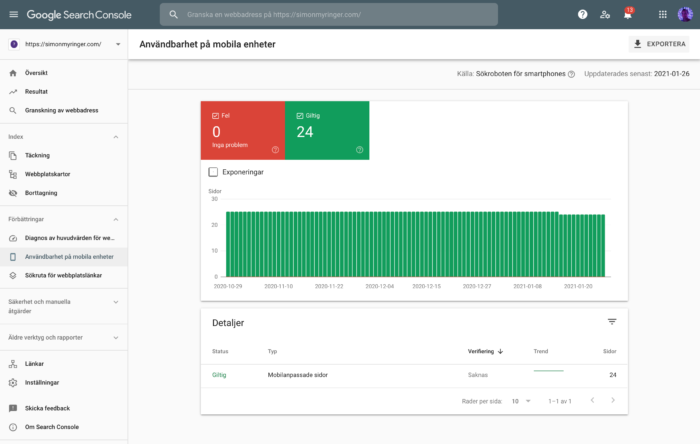700x444 pixels.
Task: Open the Help question mark icon
Action: [582, 14]
